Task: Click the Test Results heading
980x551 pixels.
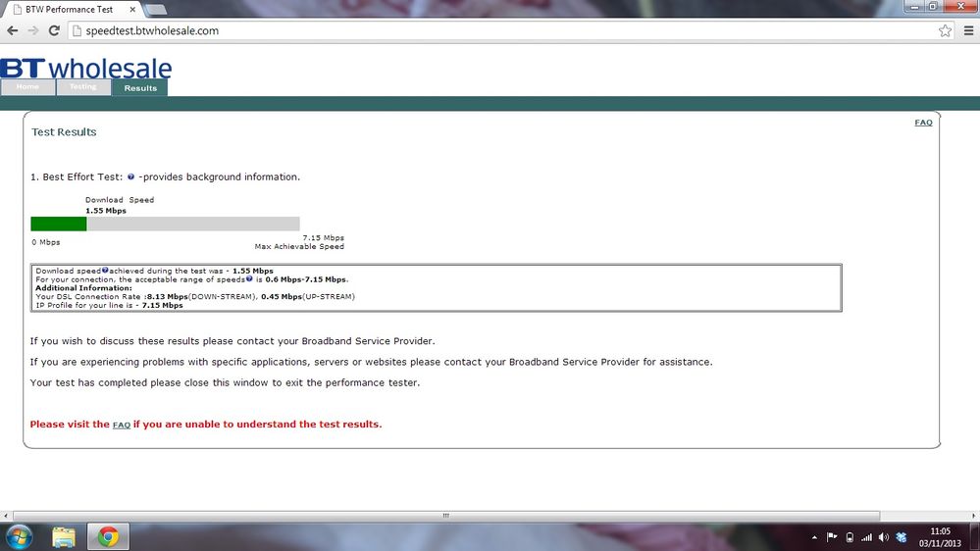Action: tap(64, 131)
